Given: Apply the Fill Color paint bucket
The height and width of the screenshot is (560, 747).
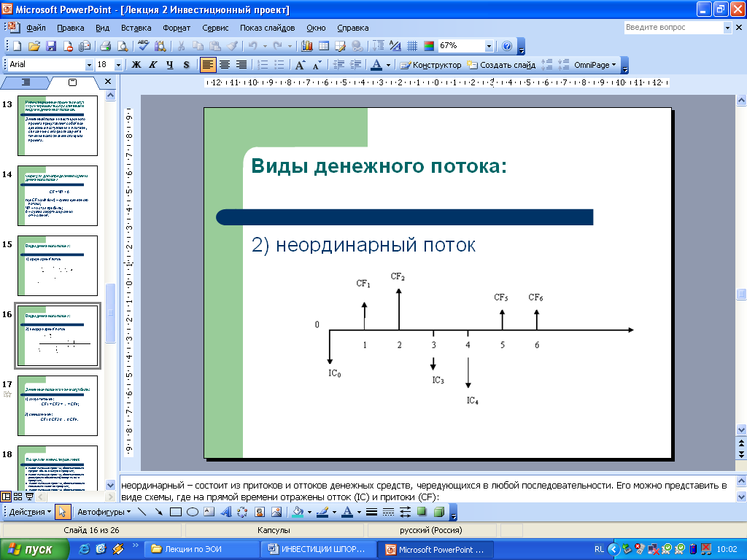Looking at the screenshot, I should pyautogui.click(x=298, y=512).
